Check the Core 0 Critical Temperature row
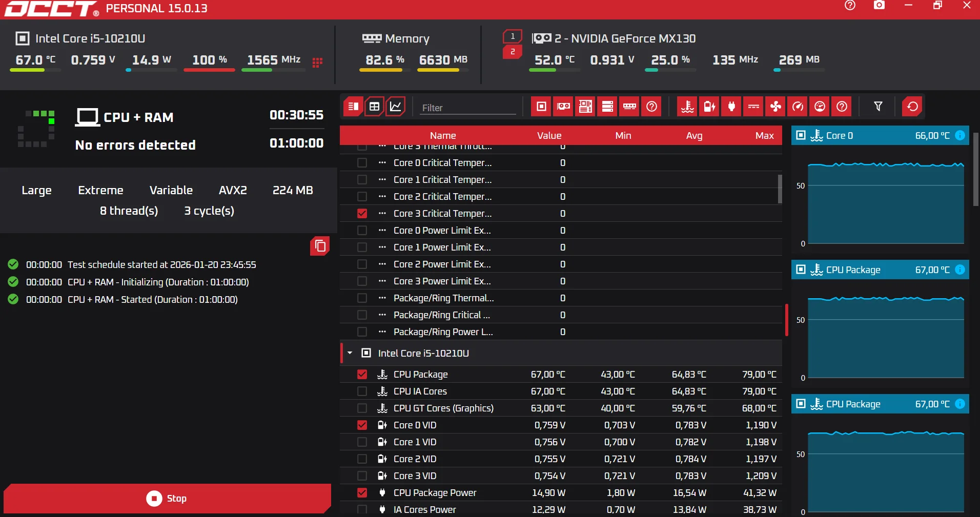 (362, 163)
